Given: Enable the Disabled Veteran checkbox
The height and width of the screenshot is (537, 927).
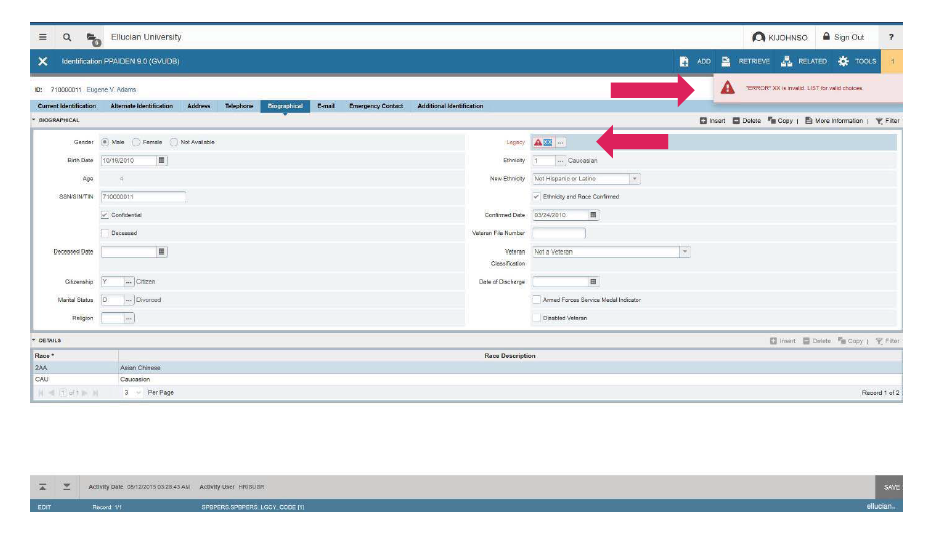Looking at the screenshot, I should 536,318.
